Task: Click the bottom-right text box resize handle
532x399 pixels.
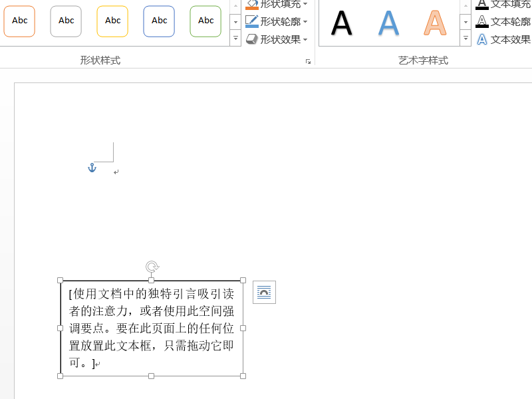Action: [x=243, y=376]
